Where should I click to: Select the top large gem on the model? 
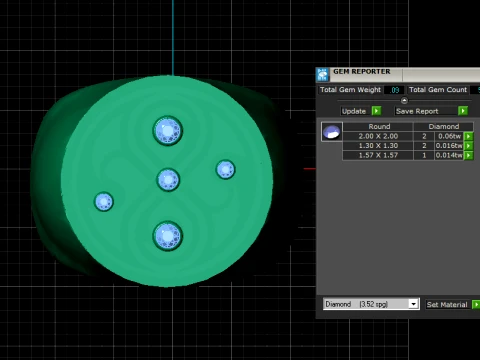[x=168, y=131]
